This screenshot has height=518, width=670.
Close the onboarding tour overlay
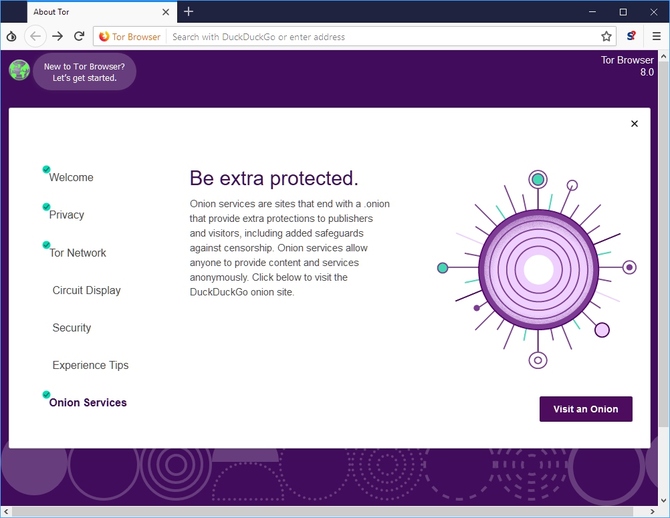635,124
